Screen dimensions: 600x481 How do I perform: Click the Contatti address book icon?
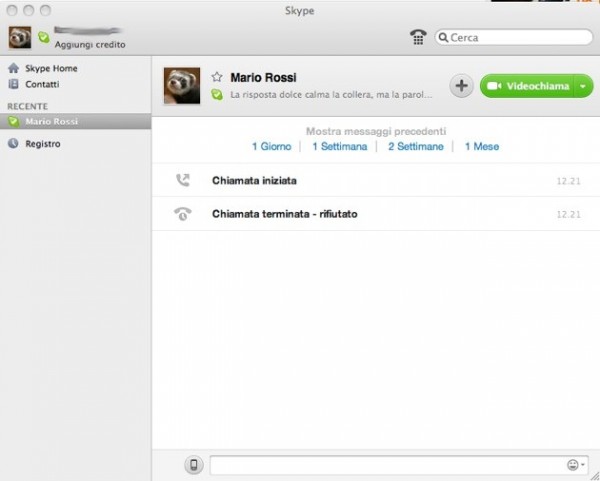[x=13, y=84]
